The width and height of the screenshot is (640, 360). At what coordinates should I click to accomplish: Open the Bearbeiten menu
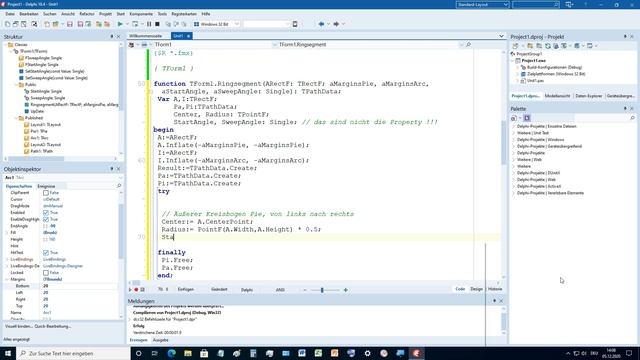29,14
